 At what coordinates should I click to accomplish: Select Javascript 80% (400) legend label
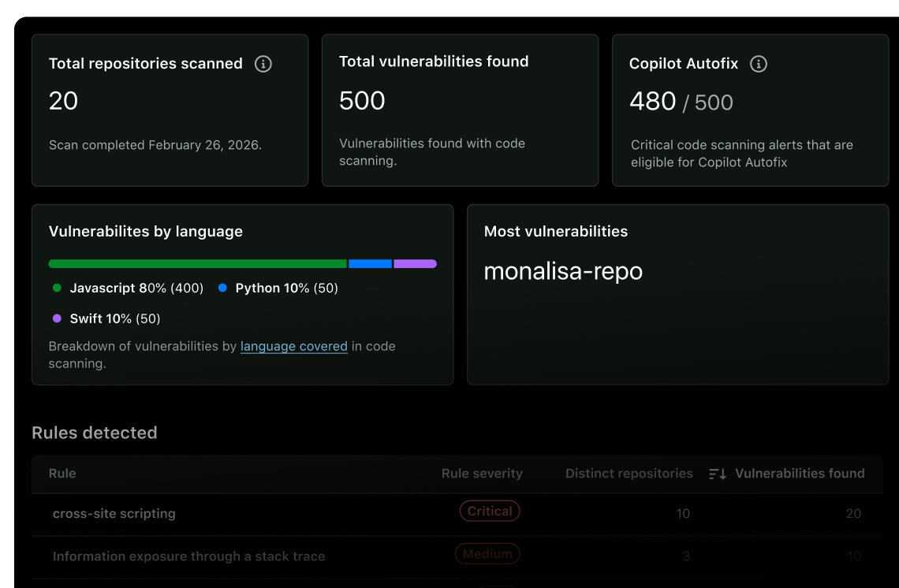point(136,288)
